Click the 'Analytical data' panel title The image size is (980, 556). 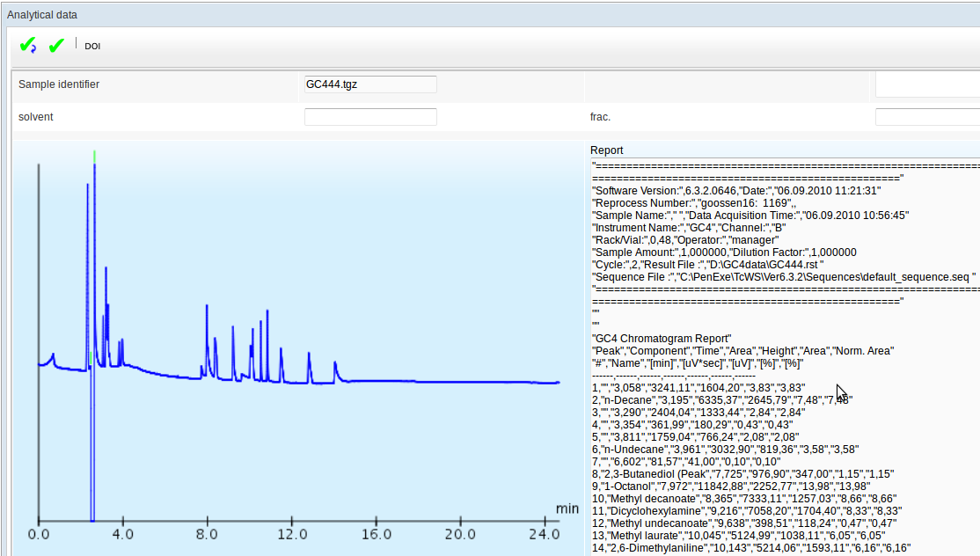click(x=42, y=15)
